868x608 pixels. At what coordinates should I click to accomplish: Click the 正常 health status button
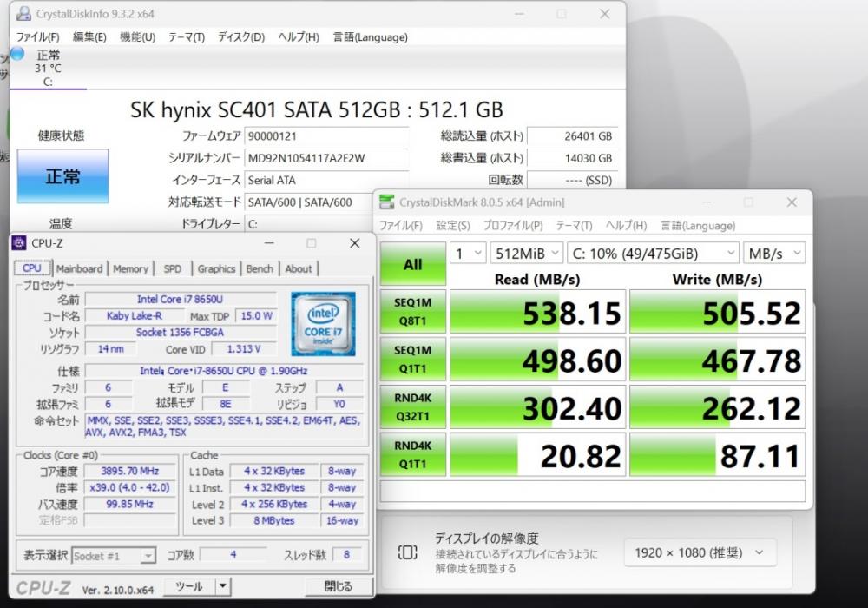click(x=62, y=176)
